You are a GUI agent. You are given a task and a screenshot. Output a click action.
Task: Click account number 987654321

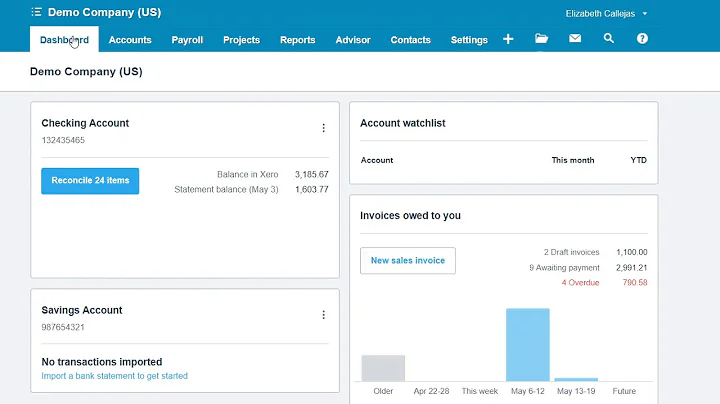click(63, 327)
